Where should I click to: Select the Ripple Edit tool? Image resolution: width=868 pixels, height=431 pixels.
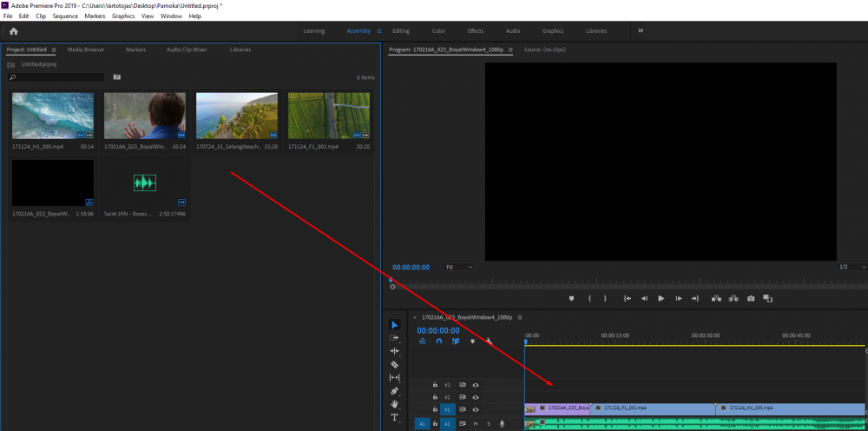pos(395,351)
